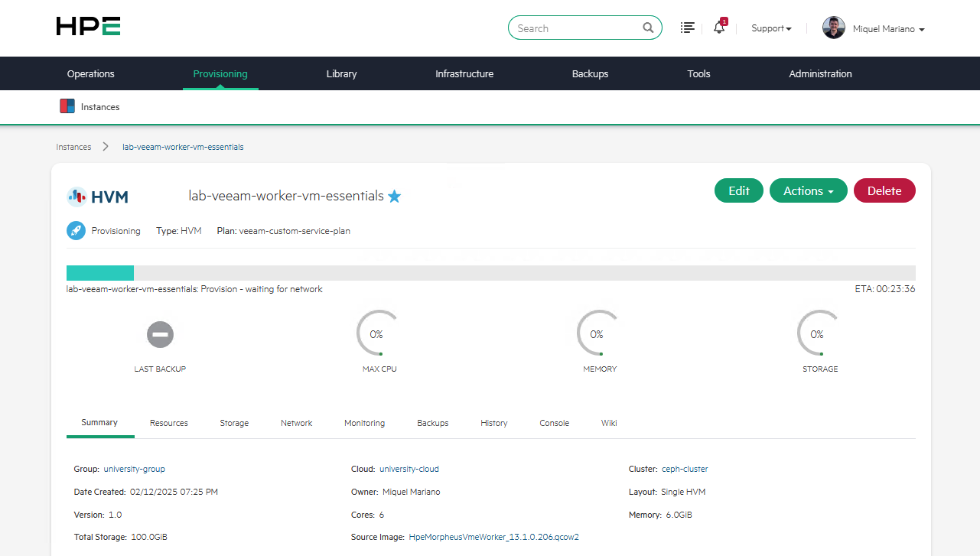Click the Provisioning rocket status icon
The height and width of the screenshot is (556, 980).
(76, 230)
